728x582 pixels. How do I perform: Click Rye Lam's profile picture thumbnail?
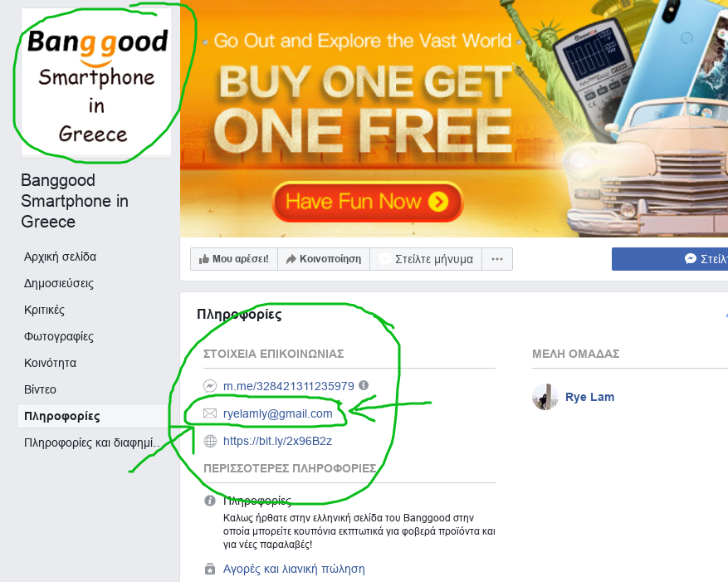[x=545, y=397]
